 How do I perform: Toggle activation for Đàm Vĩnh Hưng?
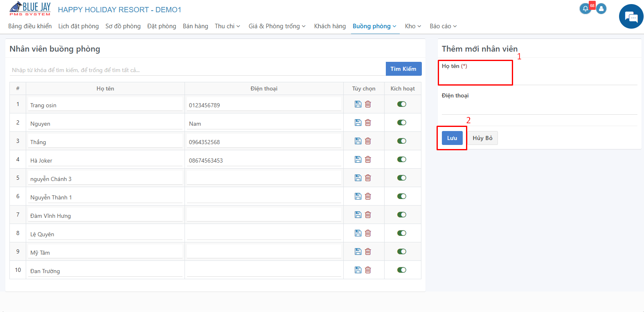[402, 215]
